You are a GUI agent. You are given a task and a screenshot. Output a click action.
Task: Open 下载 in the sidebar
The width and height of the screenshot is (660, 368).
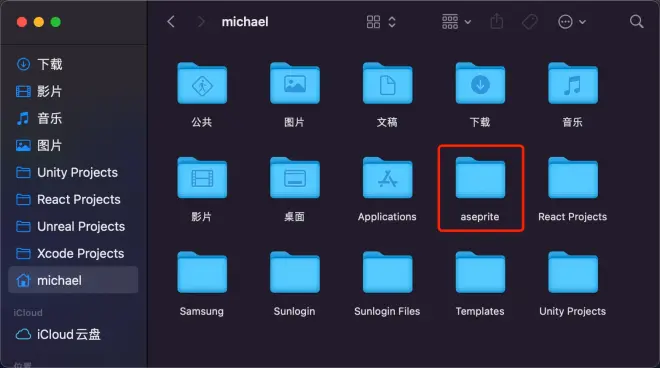[73, 64]
